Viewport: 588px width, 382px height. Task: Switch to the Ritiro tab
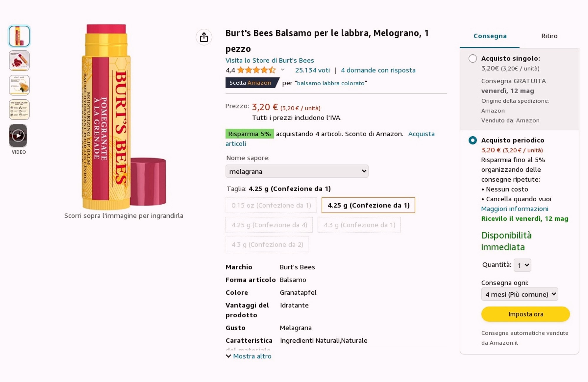pyautogui.click(x=549, y=36)
